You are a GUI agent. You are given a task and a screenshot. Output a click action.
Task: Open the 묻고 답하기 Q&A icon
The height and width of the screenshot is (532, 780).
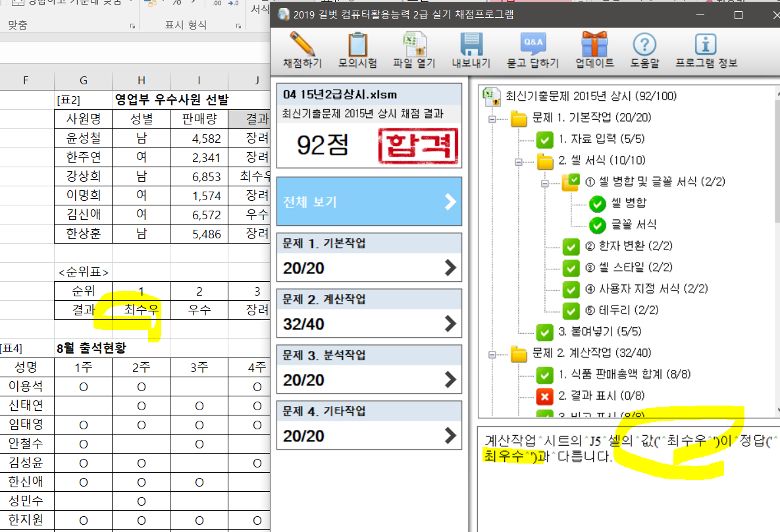point(533,45)
